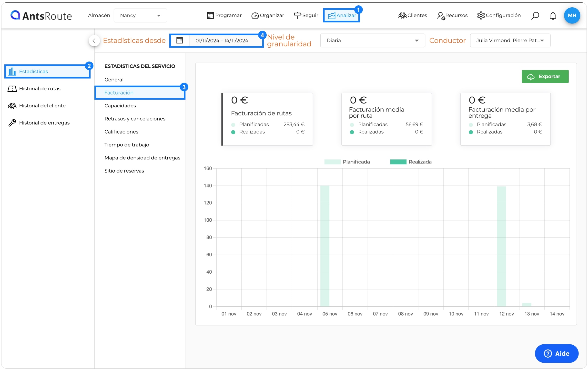Open the Conductor selection dropdown
Image resolution: width=588 pixels, height=371 pixels.
510,41
